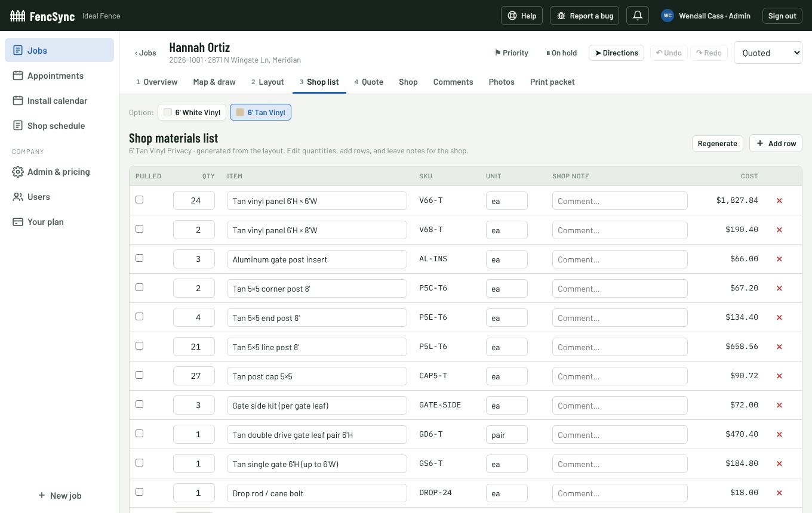Check pulled for Tan vinyl panel 6'H × 8'W

coord(139,229)
